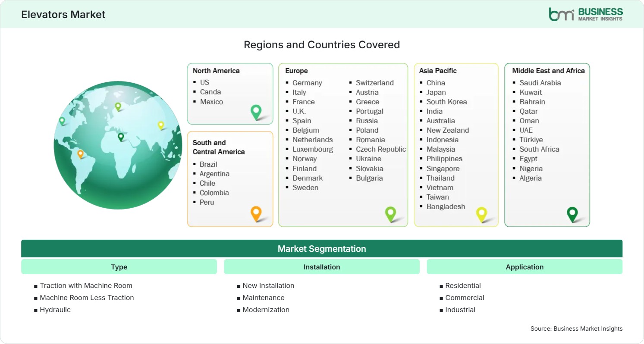Viewport: 644px width, 344px height.
Task: Click Bangladesh in Asia Pacific list
Action: (x=446, y=206)
